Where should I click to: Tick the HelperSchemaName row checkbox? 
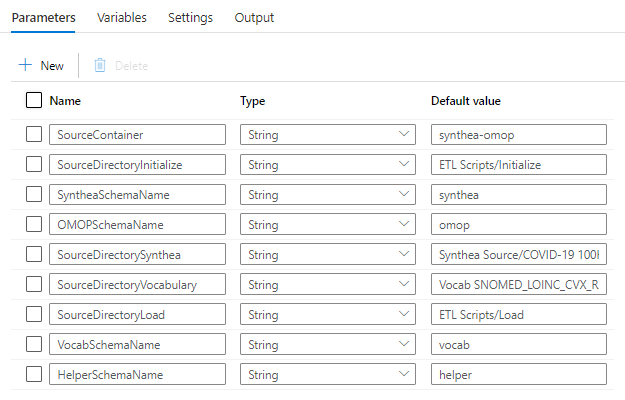pyautogui.click(x=34, y=374)
